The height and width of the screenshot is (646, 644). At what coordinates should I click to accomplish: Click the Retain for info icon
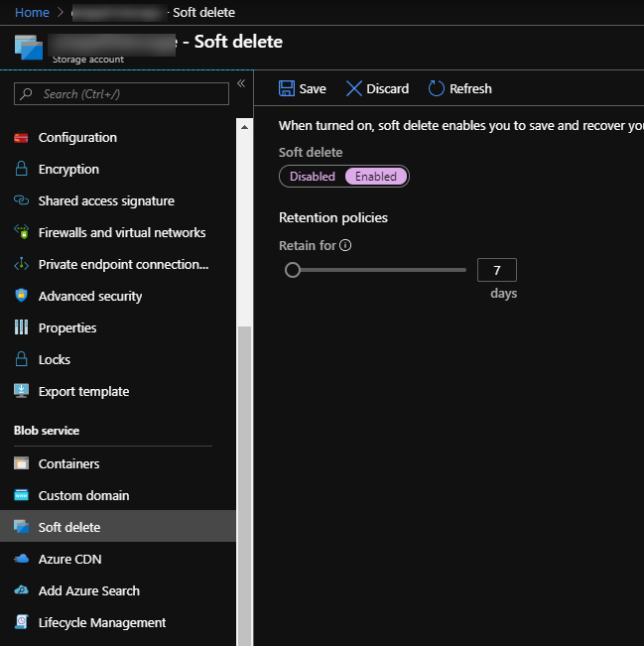click(x=346, y=246)
